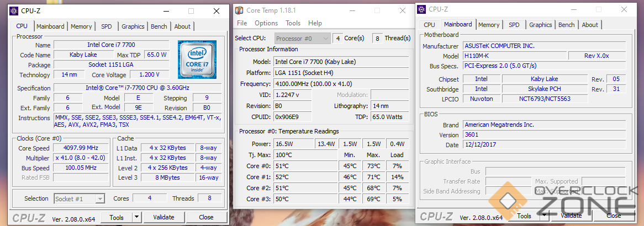Open Graphics tab in left CPU-Z window

click(133, 26)
